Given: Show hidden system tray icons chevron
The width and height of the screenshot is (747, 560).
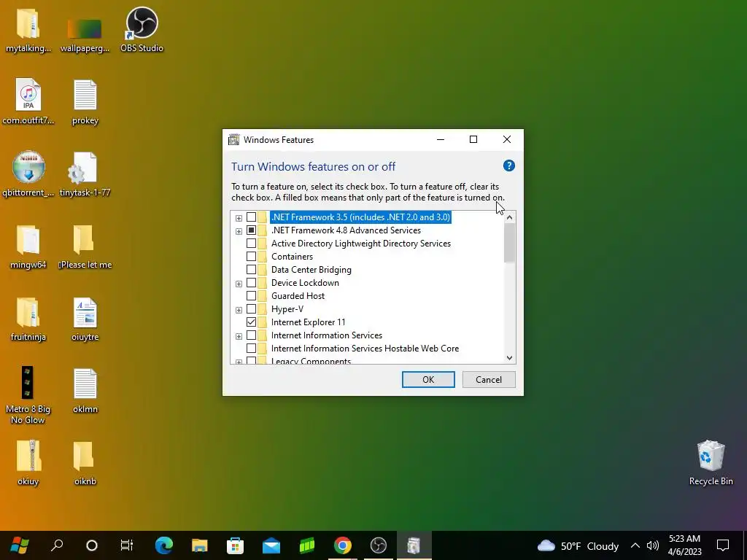Looking at the screenshot, I should 635,545.
